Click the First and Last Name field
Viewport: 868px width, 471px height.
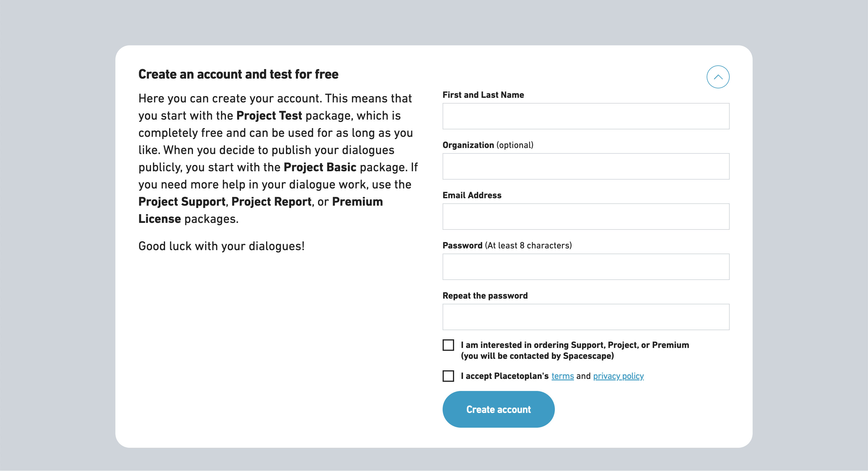(586, 116)
